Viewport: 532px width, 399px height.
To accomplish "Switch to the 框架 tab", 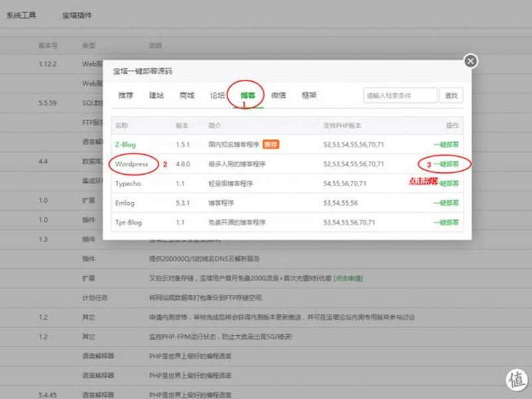I will tap(309, 95).
